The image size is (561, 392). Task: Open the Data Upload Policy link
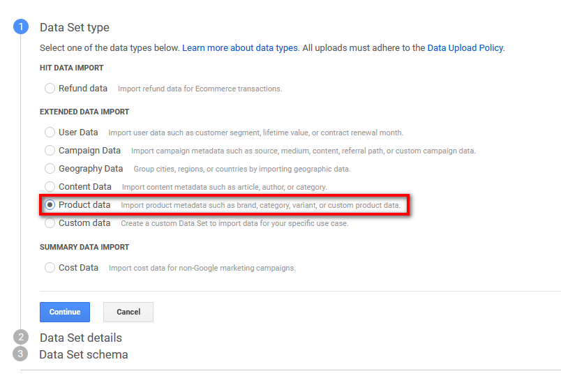point(465,48)
